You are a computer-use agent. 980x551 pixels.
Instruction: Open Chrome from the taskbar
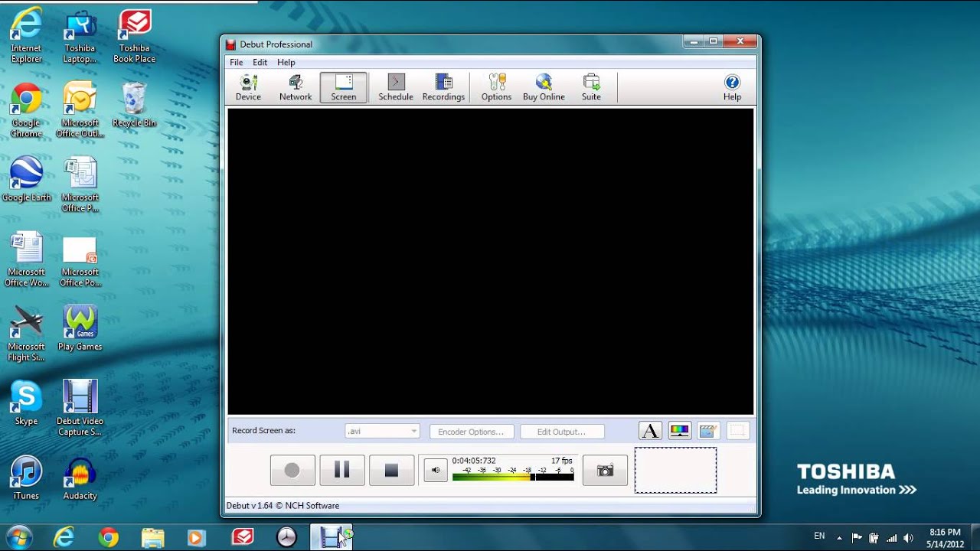click(x=108, y=538)
